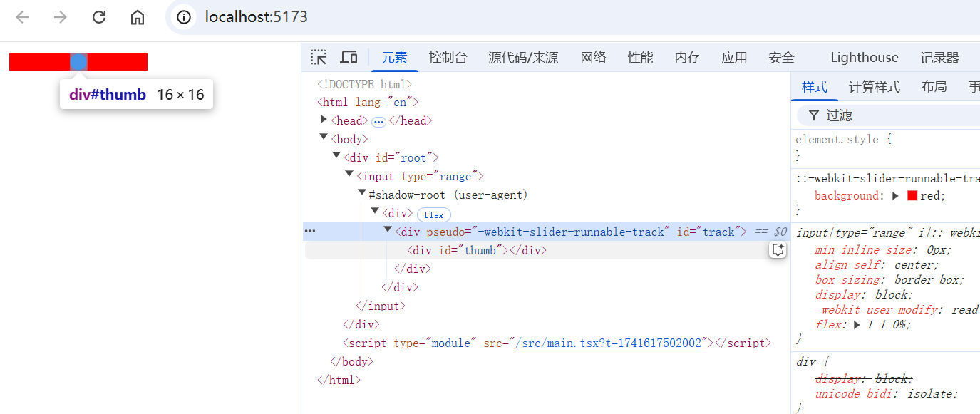Open the 内存 tab
Viewport: 980px width, 414px height.
(x=687, y=58)
